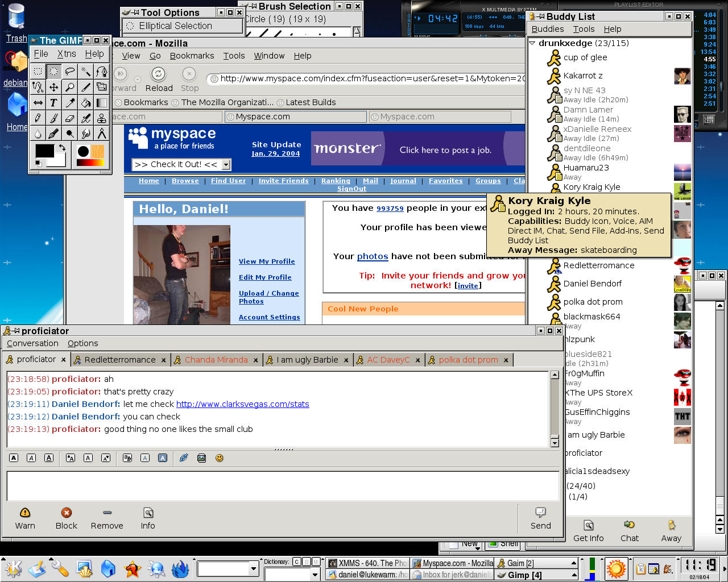This screenshot has width=728, height=582.
Task: Choose the Blend gradient tool
Action: 101,103
